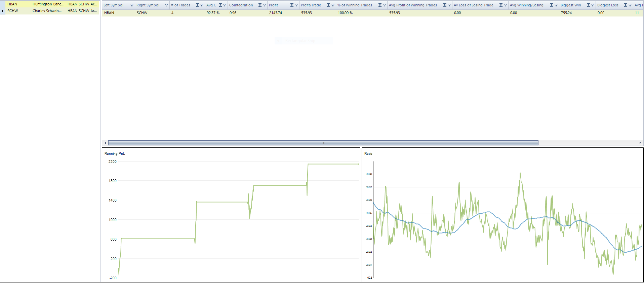Open filter for Cointegration column
The width and height of the screenshot is (644, 283).
pos(265,5)
